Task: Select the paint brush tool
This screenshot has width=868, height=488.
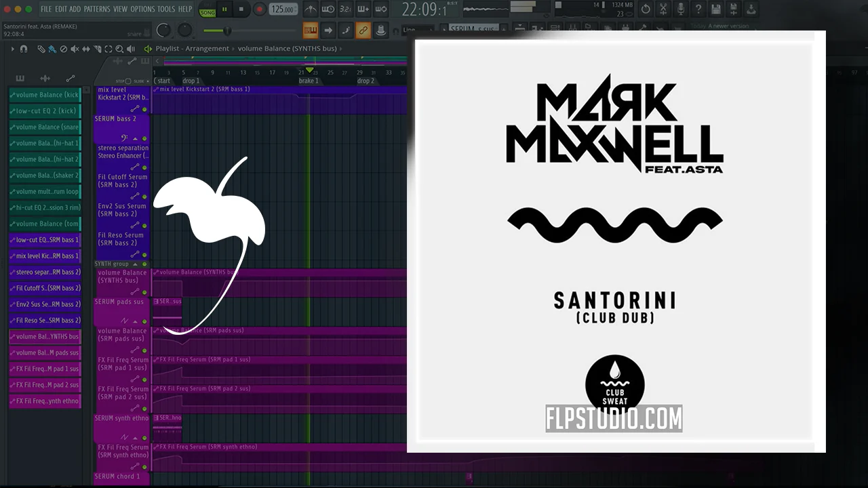Action: coord(52,49)
